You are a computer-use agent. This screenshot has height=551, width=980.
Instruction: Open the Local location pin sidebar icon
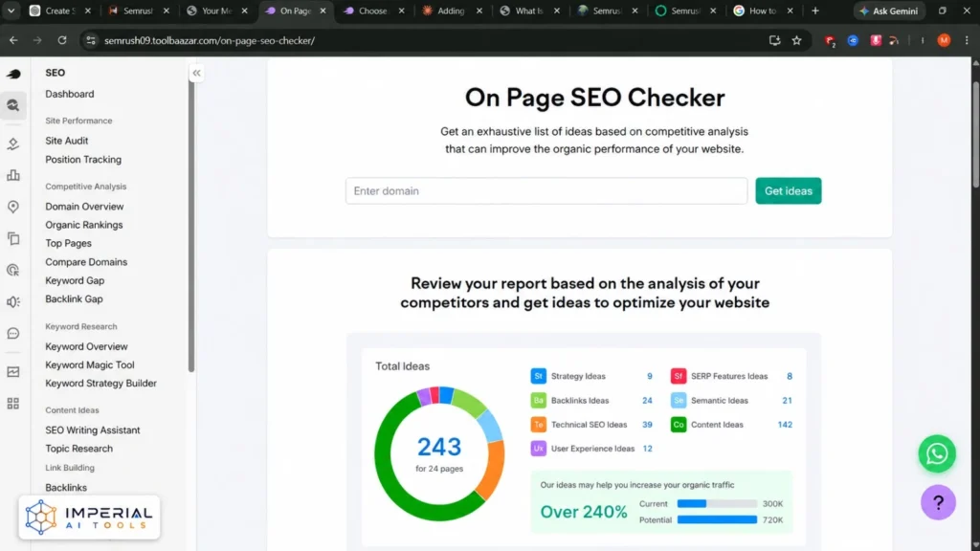13,207
